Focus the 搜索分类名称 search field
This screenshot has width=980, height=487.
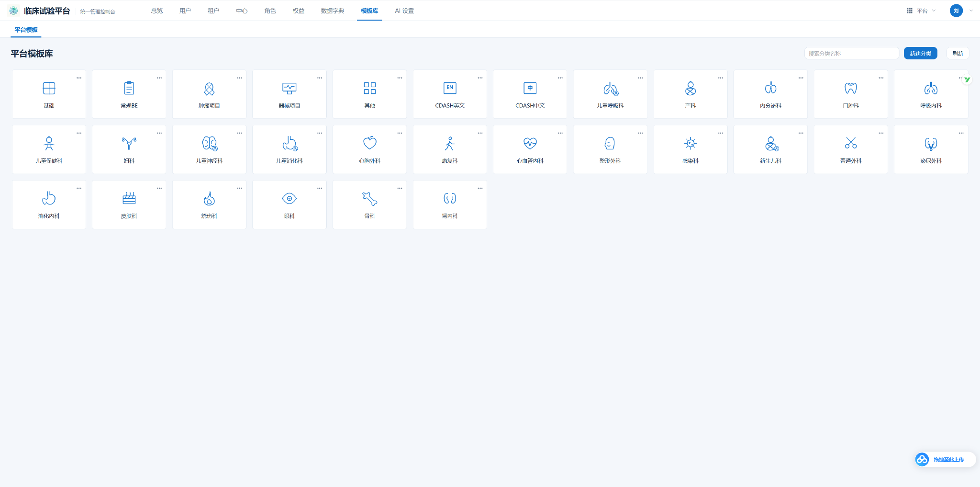(x=851, y=53)
